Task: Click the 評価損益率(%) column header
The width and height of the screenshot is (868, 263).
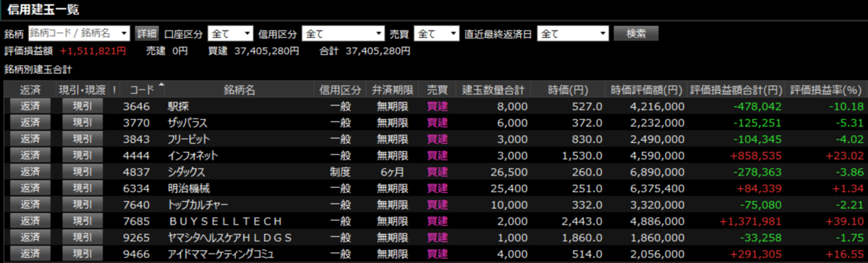Action: click(x=826, y=90)
